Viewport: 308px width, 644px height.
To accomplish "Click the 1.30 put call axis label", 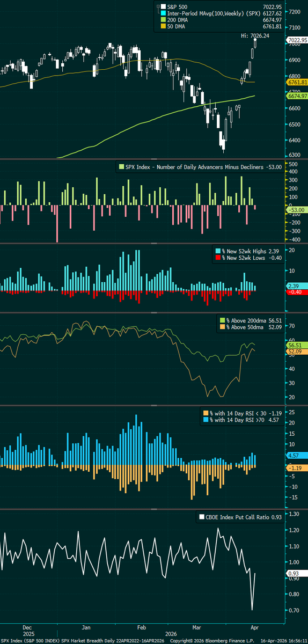I will 294,514.
